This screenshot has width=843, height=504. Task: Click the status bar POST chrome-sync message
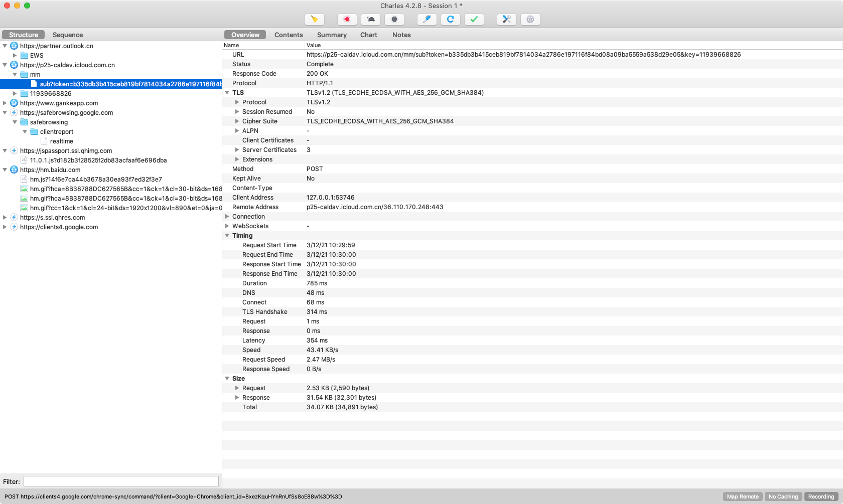point(173,496)
